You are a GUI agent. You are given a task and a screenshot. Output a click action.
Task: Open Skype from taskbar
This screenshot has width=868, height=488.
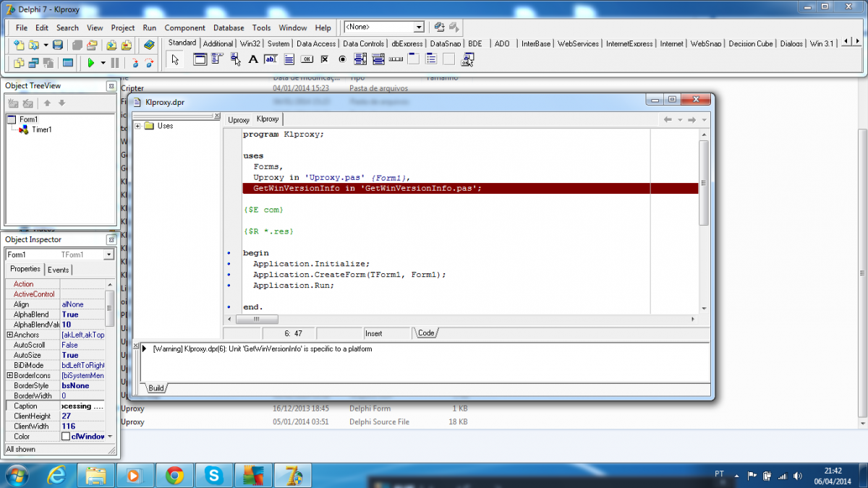click(x=213, y=475)
